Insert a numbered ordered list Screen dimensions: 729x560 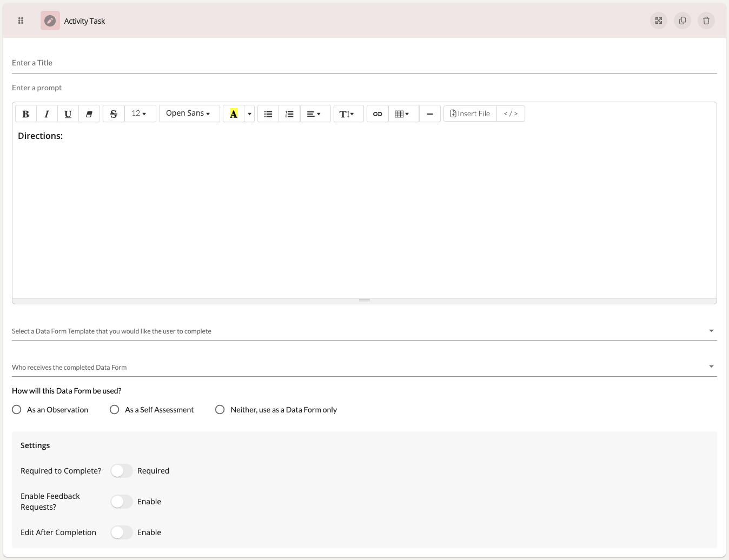point(289,114)
